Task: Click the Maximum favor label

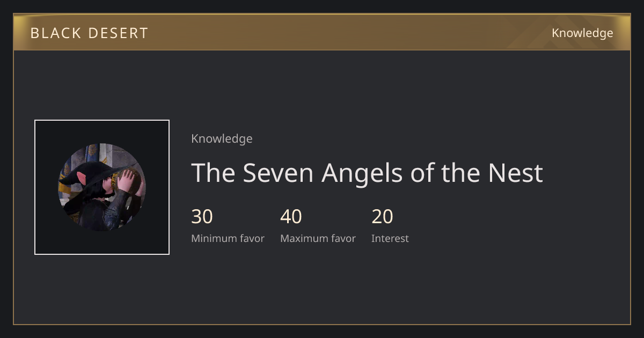Action: pos(318,239)
